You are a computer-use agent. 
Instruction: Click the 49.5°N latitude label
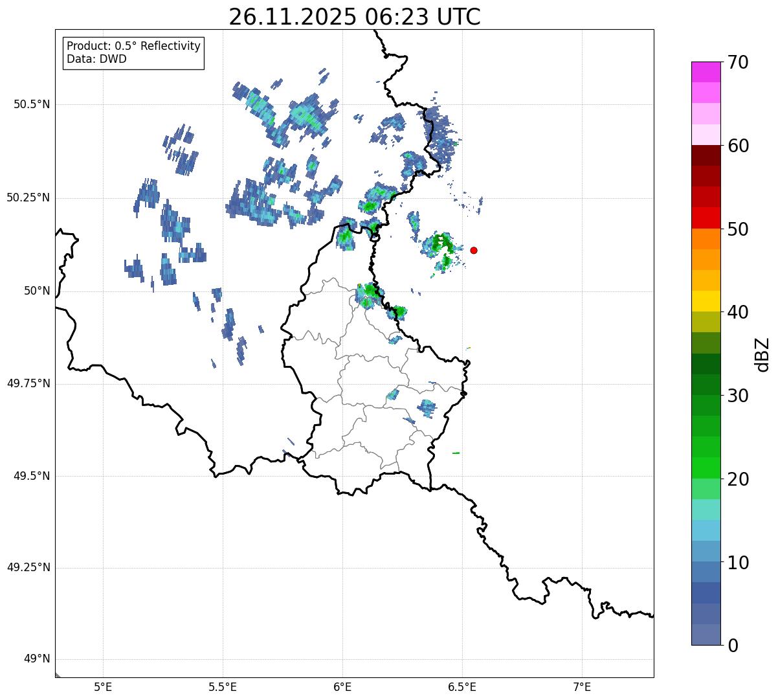(x=32, y=476)
